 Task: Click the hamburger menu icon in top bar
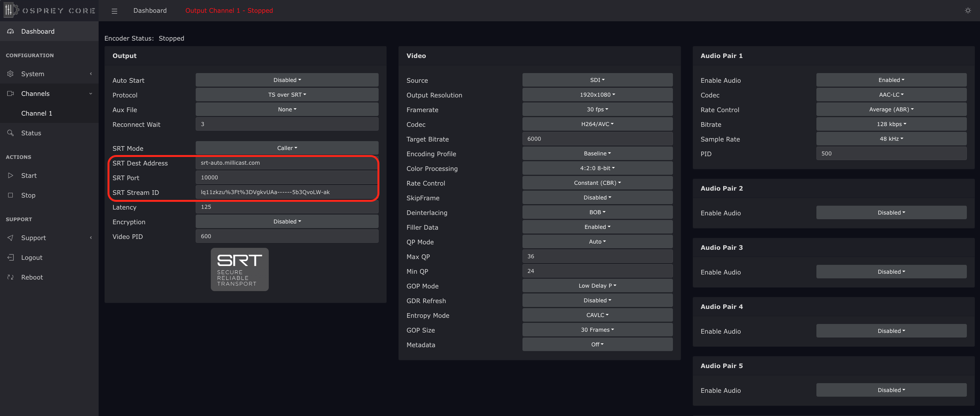114,11
